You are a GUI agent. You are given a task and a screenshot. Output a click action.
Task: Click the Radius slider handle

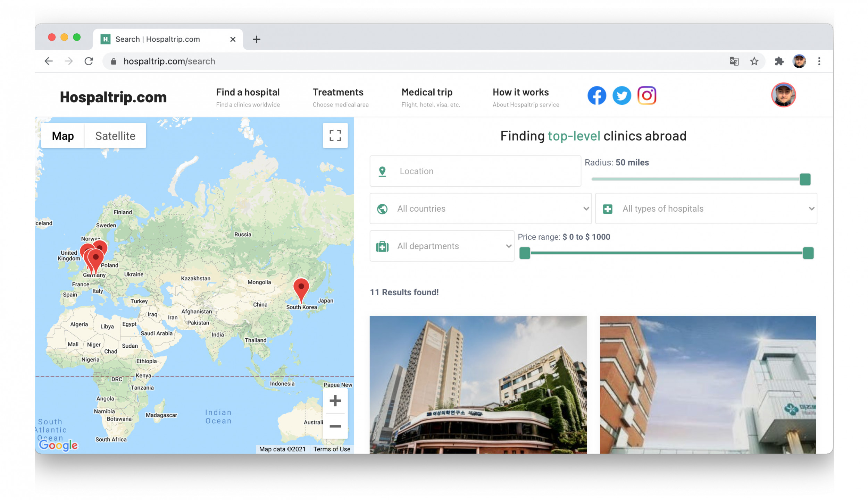[x=804, y=179]
